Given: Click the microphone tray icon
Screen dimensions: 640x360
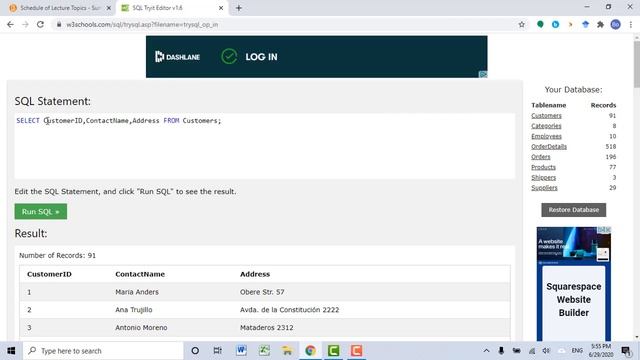Looking at the screenshot, I should coord(501,351).
